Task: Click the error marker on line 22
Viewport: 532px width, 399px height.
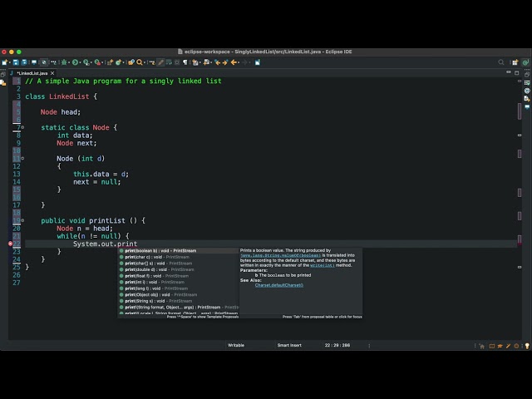Action: [10, 244]
